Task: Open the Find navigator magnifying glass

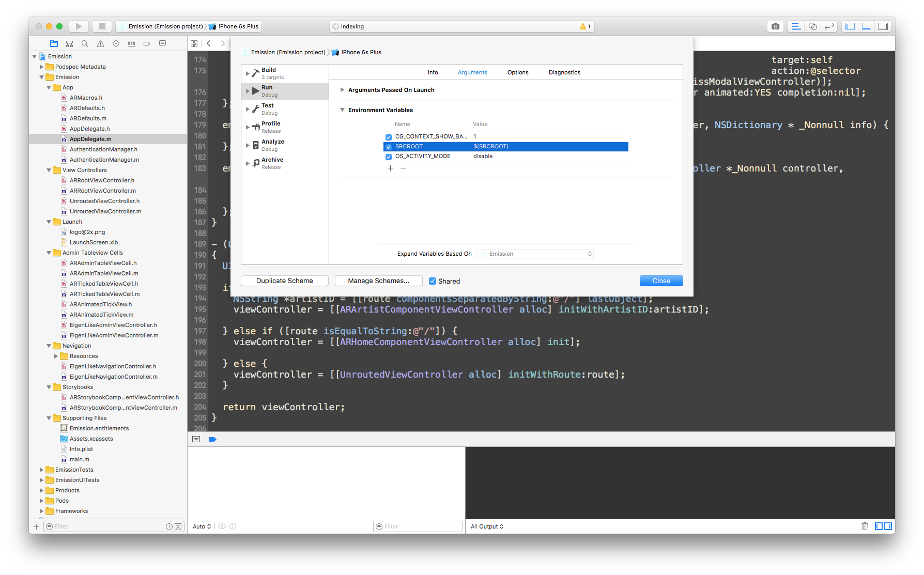Action: click(x=85, y=43)
